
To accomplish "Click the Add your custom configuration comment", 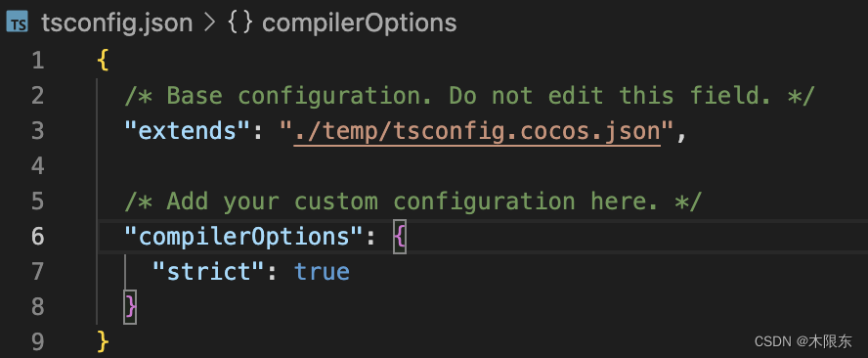I will point(412,201).
